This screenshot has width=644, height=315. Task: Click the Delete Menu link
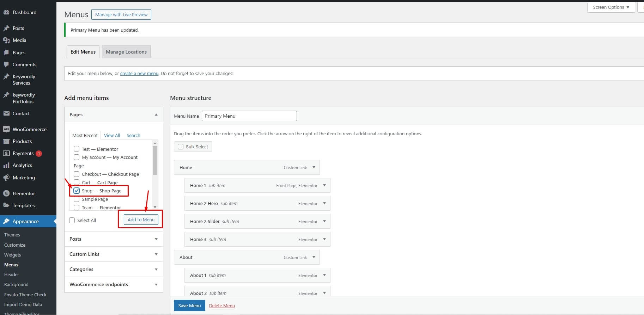[221, 305]
